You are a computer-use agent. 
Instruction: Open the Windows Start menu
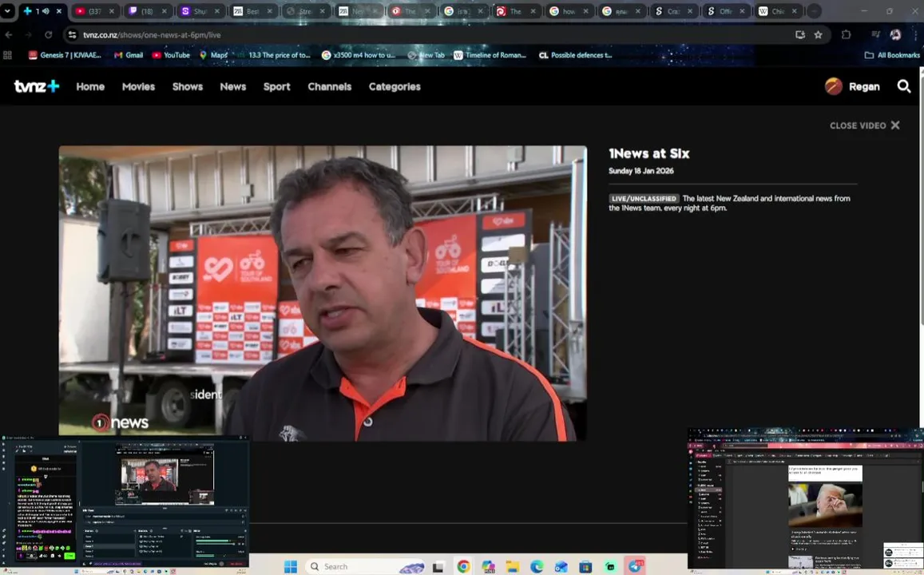pyautogui.click(x=291, y=567)
